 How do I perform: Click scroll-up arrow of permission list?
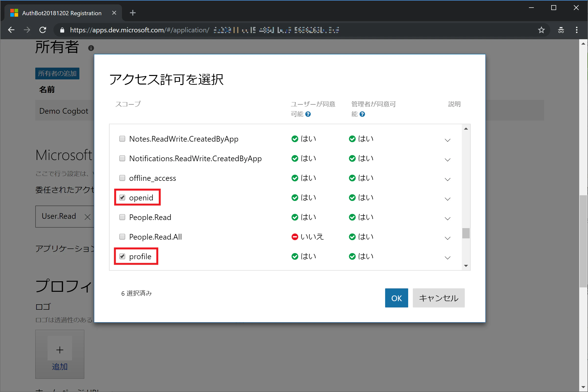(x=466, y=129)
